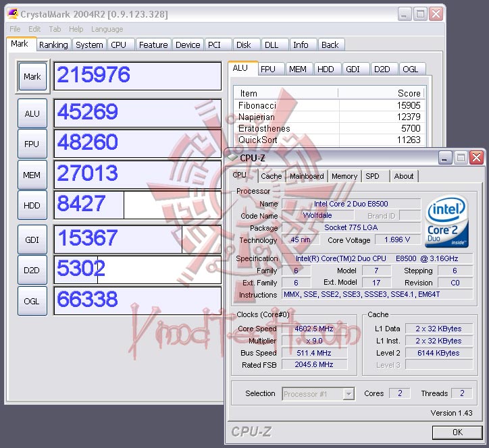This screenshot has width=489, height=448.
Task: Select the Fibonacci score row
Action: tap(330, 105)
